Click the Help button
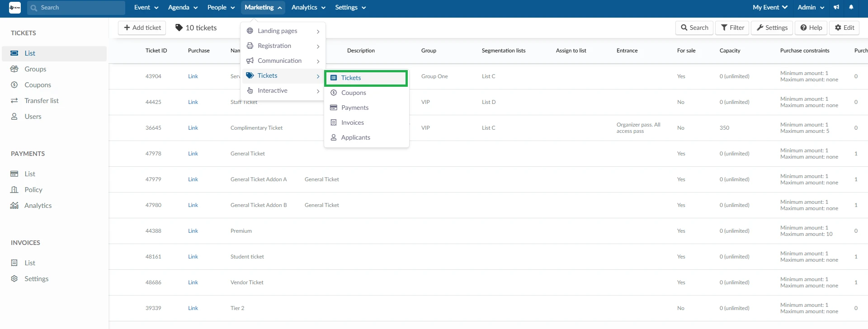Screen dimensions: 868x329 tap(811, 28)
